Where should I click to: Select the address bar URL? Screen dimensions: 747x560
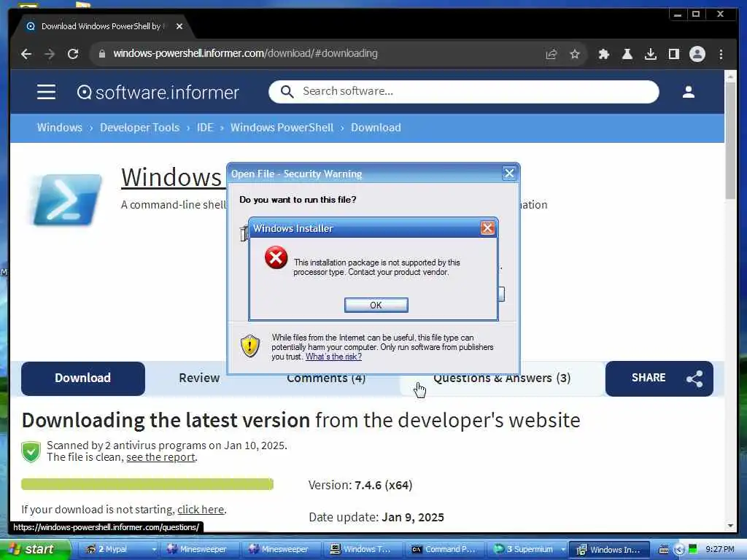pos(245,53)
